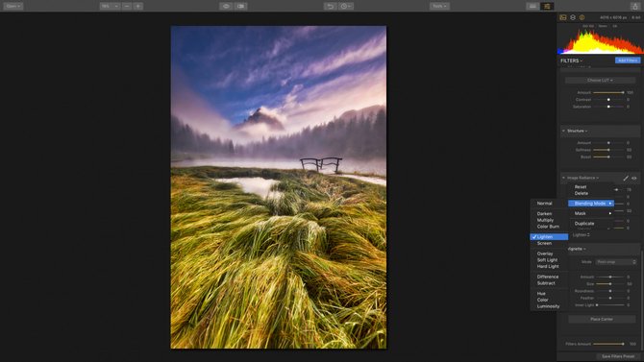
Task: Open the history clock icon
Action: [346, 6]
